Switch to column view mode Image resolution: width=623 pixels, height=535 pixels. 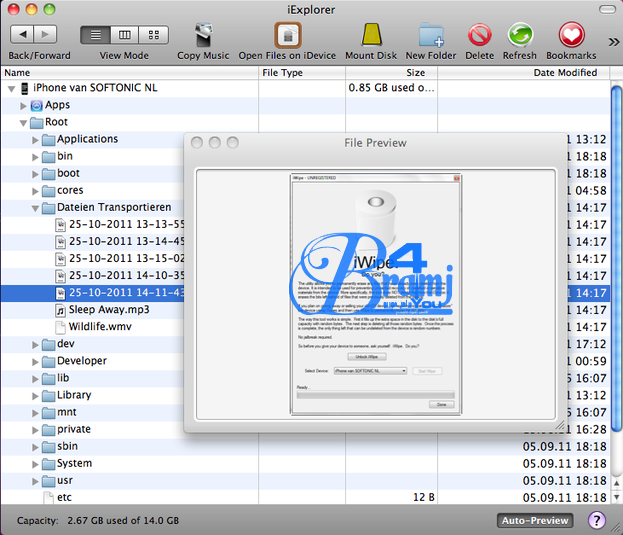click(124, 35)
